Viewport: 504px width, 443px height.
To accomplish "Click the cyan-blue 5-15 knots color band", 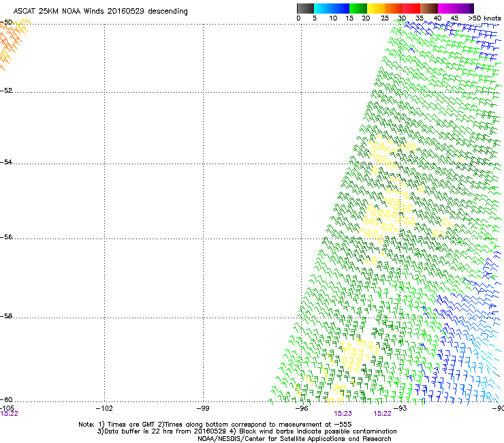I will click(332, 8).
